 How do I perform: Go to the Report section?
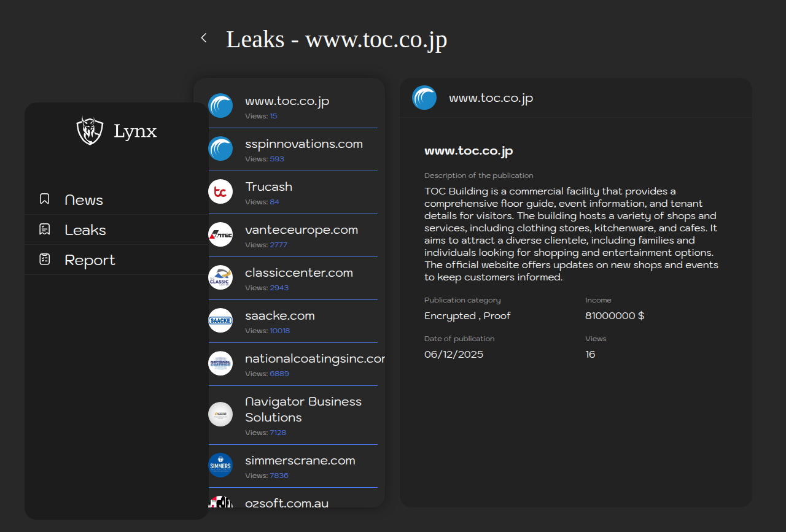[90, 260]
